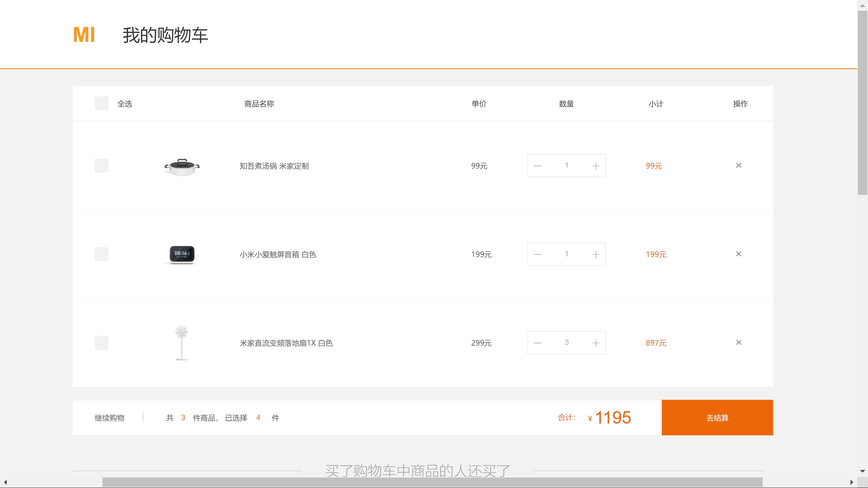This screenshot has width=868, height=488.
Task: Increase quantity of 米家直流变频落地扇1X
Action: click(x=596, y=343)
